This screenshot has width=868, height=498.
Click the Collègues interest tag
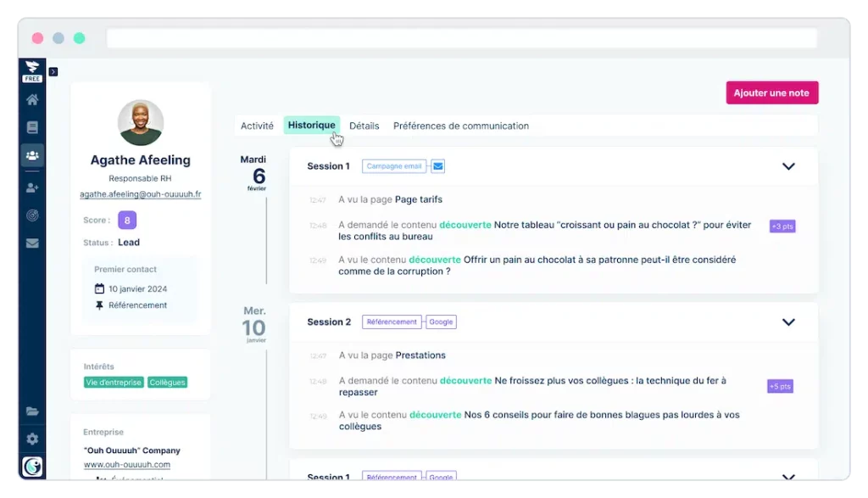168,383
